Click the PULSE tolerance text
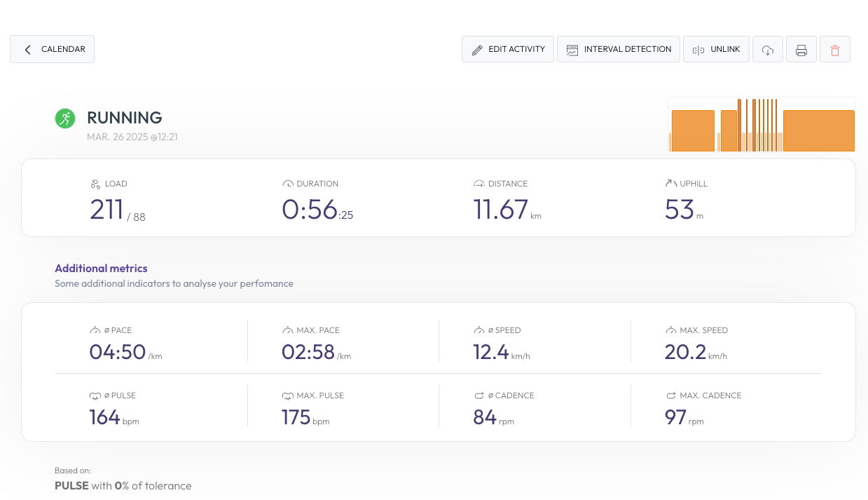Screen dimensions: 868x500 click(x=123, y=485)
